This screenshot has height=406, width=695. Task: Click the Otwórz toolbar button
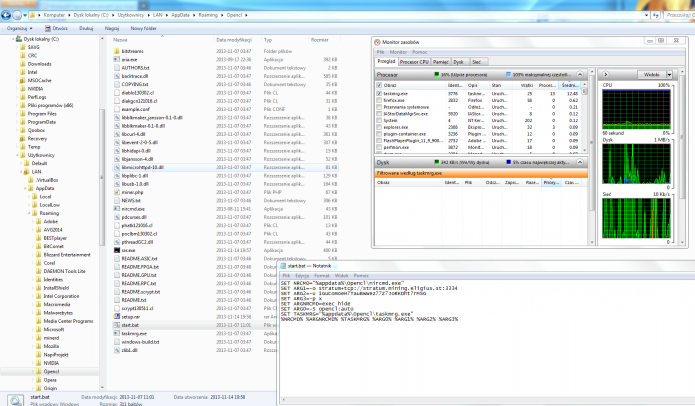click(x=56, y=28)
